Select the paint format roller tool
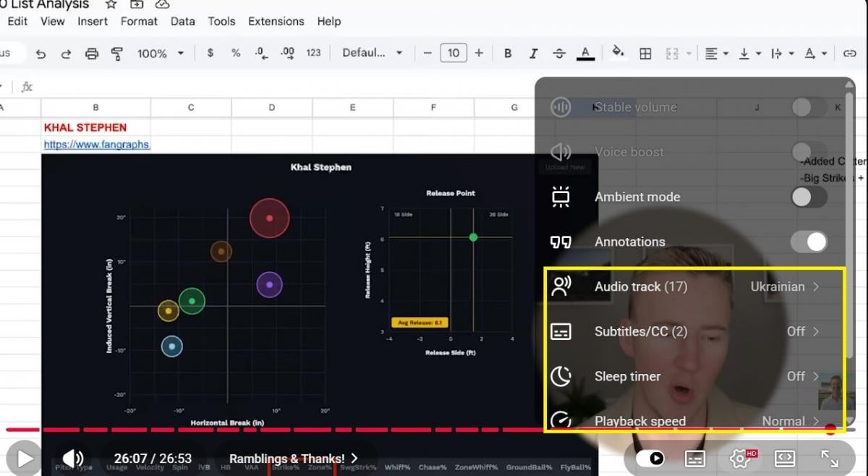The width and height of the screenshot is (868, 476). (116, 54)
